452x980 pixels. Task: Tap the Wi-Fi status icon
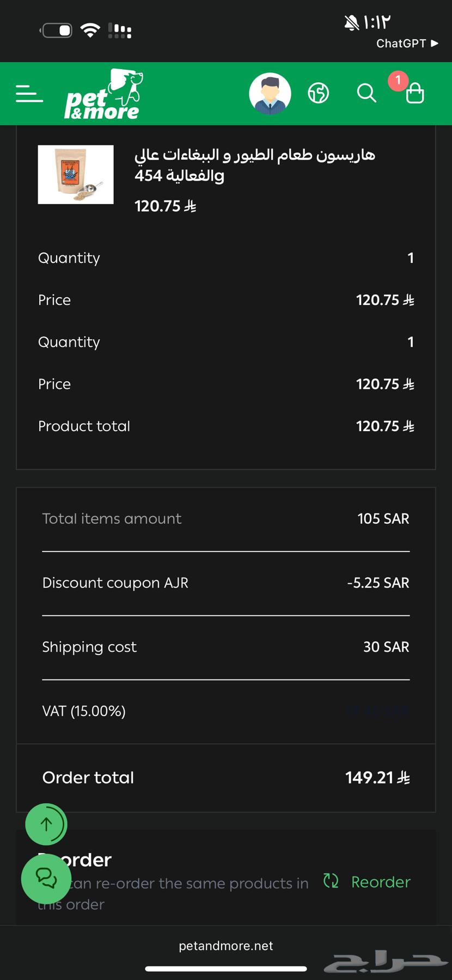(90, 30)
